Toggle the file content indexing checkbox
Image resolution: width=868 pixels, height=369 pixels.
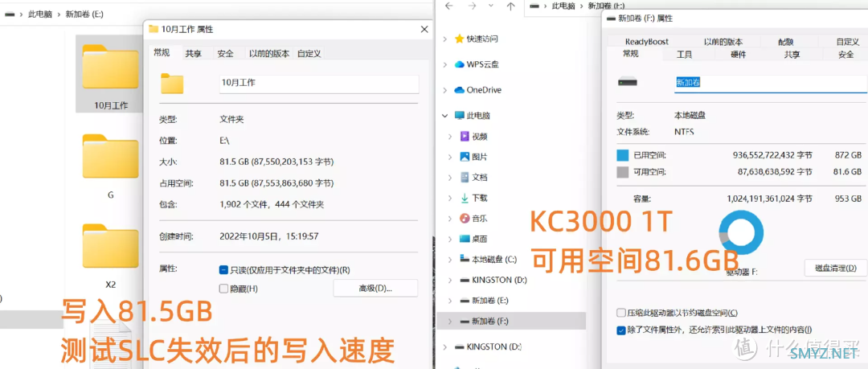[621, 330]
